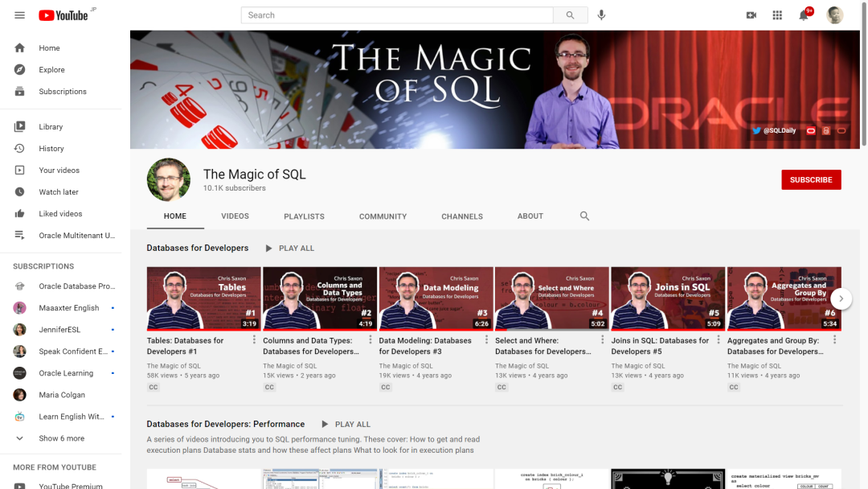Open Joins in SQL #5 thumbnail
Image resolution: width=868 pixels, height=489 pixels.
pyautogui.click(x=668, y=298)
